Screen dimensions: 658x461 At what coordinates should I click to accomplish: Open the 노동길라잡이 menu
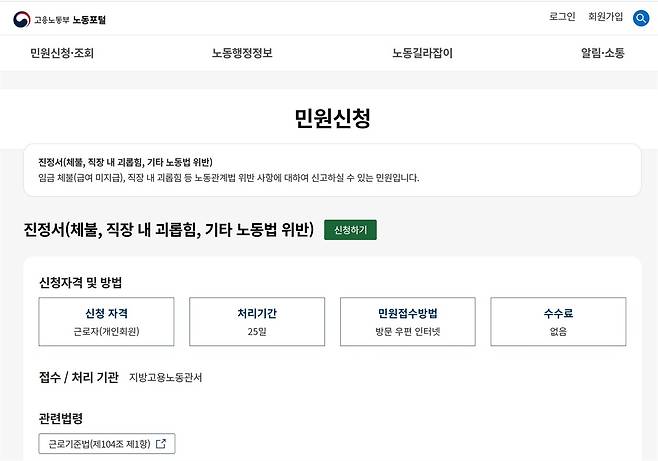(422, 53)
